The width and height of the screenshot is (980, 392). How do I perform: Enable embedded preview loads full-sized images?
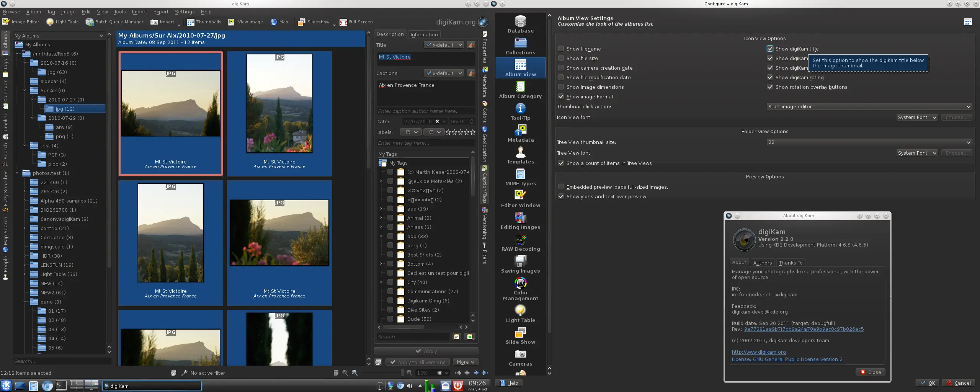561,187
